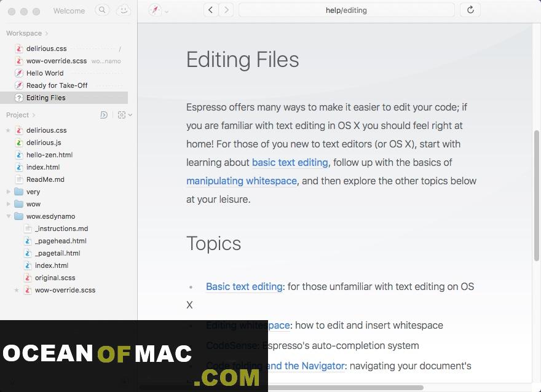Click the Welcome title label
Viewport: 541px width, 392px height.
tap(69, 10)
